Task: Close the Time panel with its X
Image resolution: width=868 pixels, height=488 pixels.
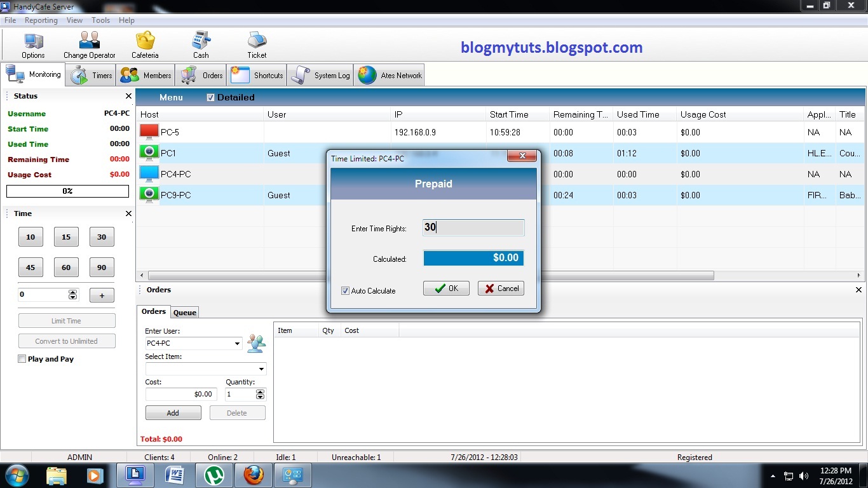Action: coord(128,213)
